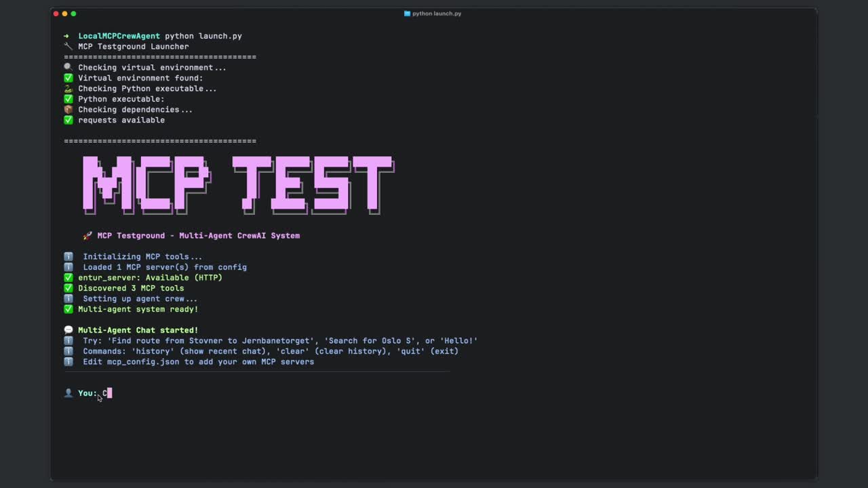
Task: Click the 'You:' prompt input cursor
Action: [109, 393]
